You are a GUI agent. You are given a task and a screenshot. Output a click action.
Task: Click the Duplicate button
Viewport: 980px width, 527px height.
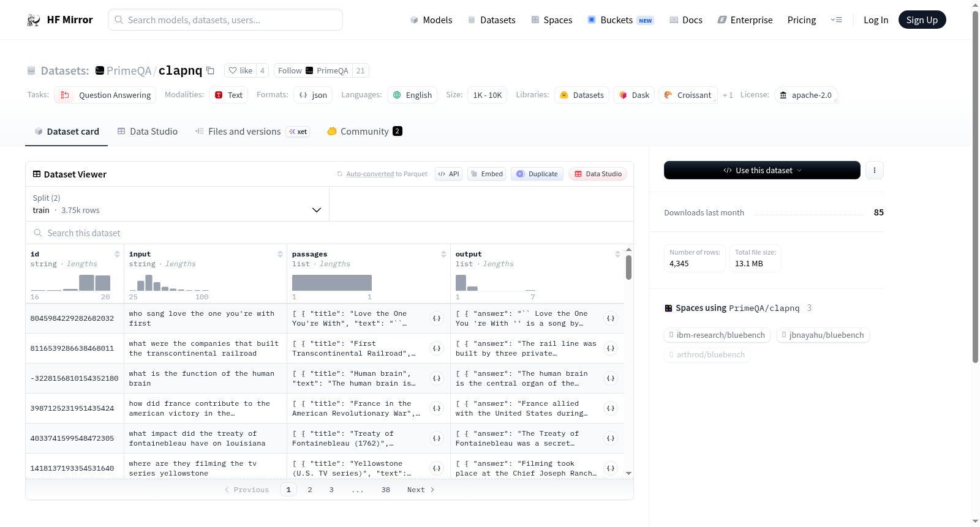tap(537, 174)
